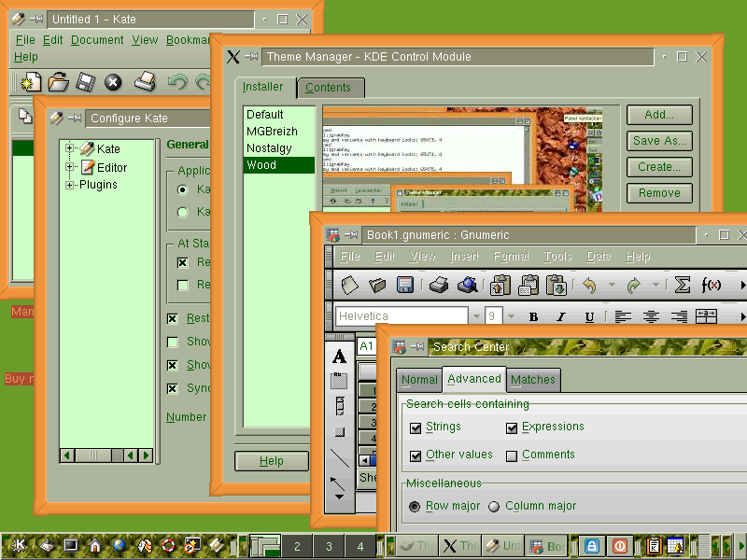
Task: Toggle Bold in Gnumeric format toolbar
Action: (x=533, y=316)
